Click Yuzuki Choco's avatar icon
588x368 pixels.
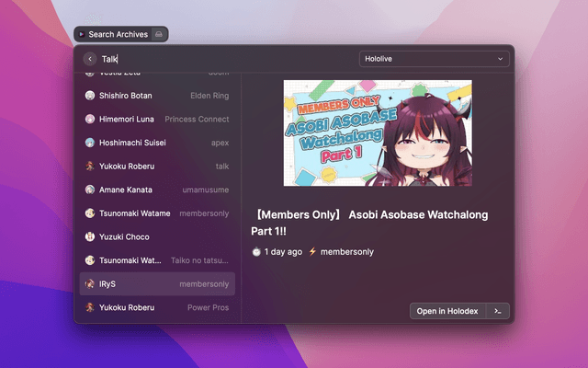90,236
